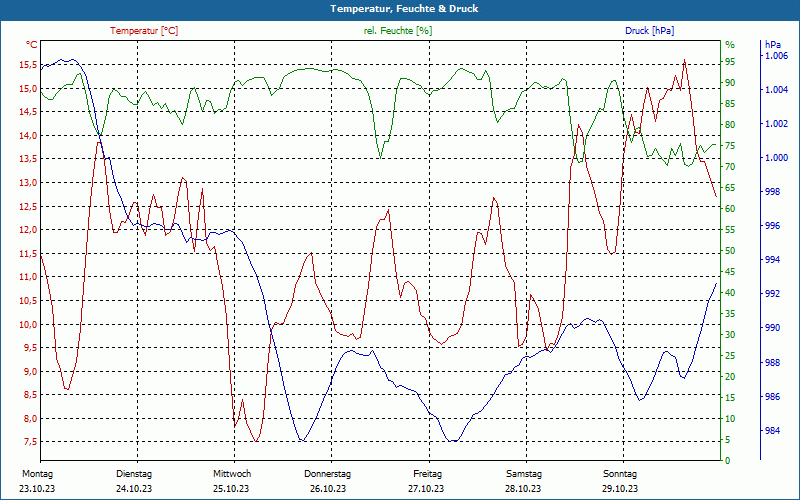This screenshot has height=500, width=800.
Task: Click the '998' pressure axis value
Action: (772, 192)
